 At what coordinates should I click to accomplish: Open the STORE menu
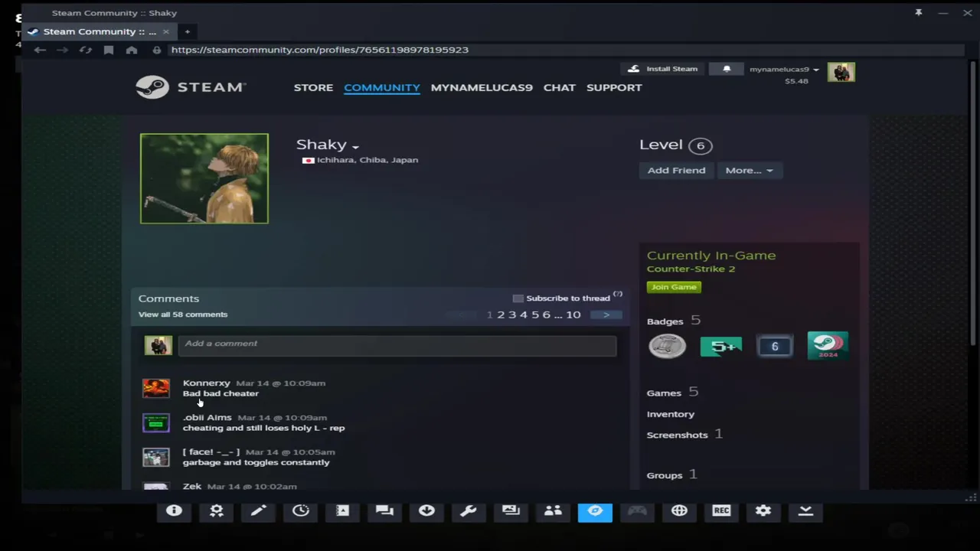click(313, 87)
